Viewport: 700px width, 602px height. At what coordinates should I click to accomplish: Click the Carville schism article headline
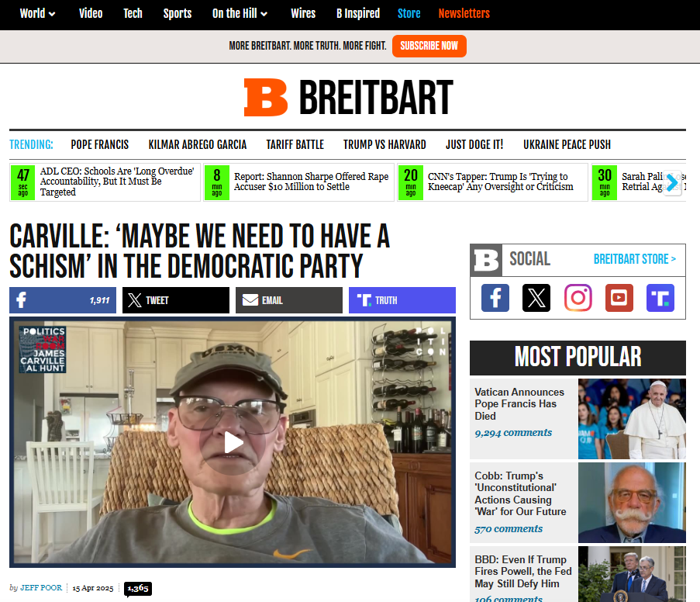(x=199, y=251)
